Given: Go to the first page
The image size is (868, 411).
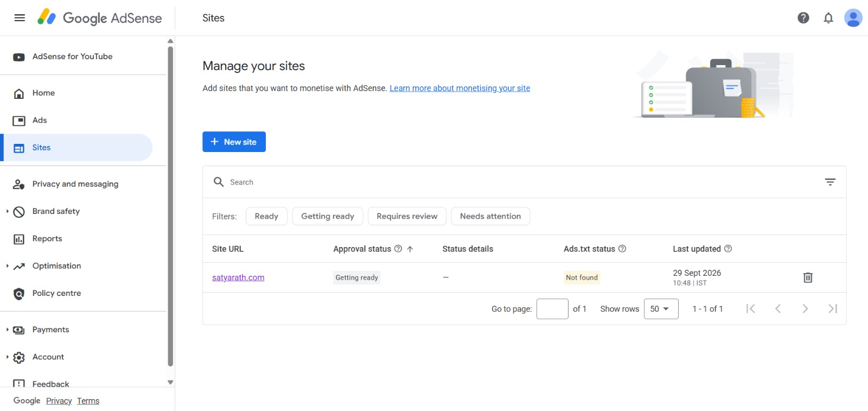Looking at the screenshot, I should coord(751,309).
